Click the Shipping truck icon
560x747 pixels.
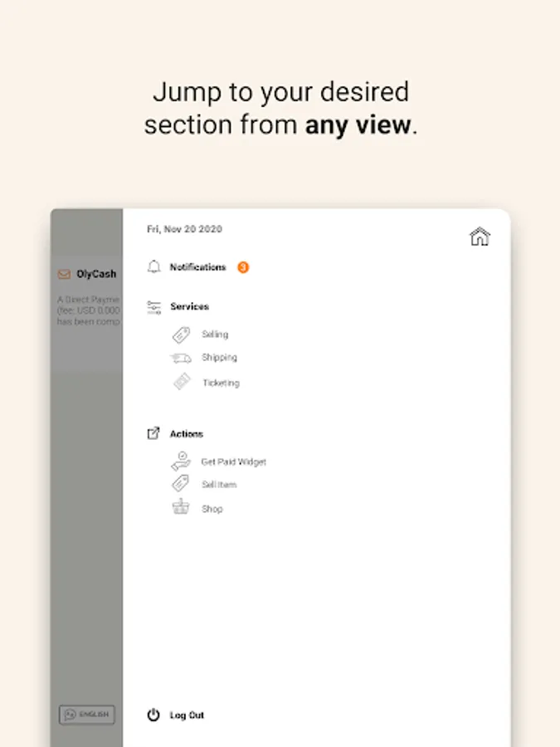[x=181, y=358]
